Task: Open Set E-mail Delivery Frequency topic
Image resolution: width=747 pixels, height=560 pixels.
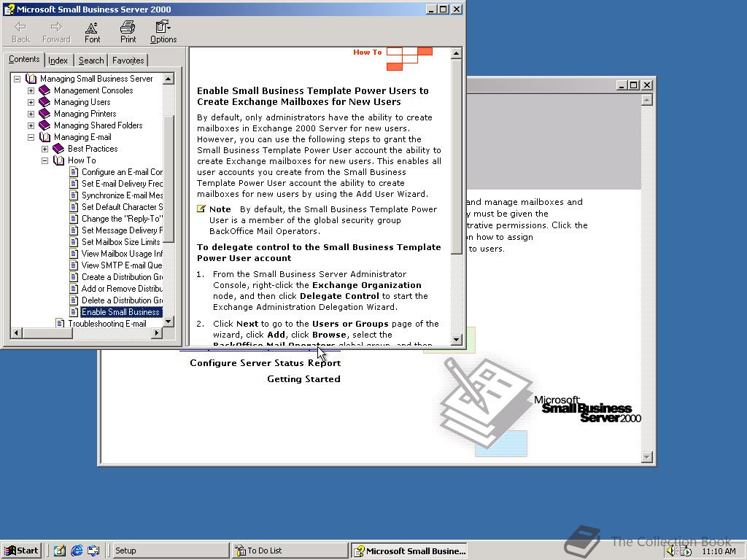Action: [122, 184]
